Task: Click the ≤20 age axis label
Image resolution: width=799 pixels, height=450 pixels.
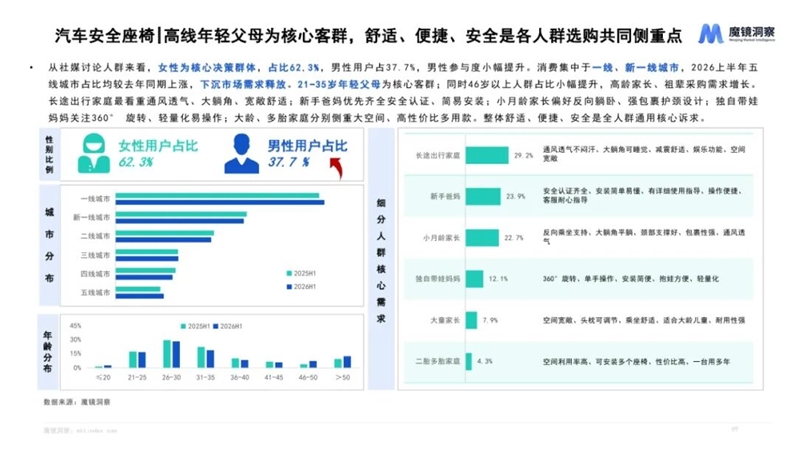Action: pyautogui.click(x=103, y=378)
